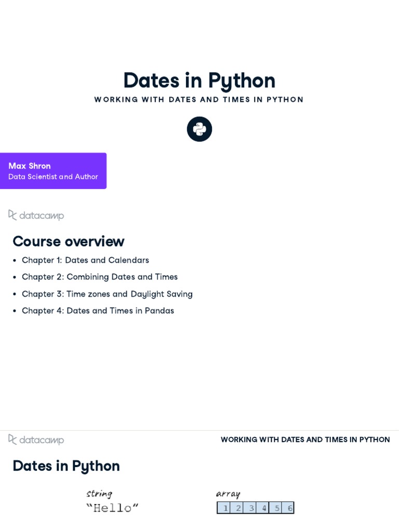399x532 pixels.
Task: Click Chapter 1: Dates and Calendars
Action: point(85,260)
